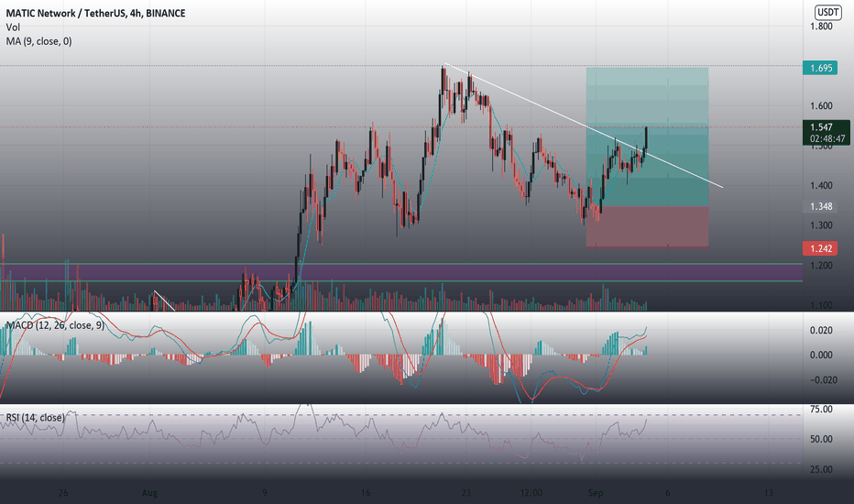Click the 1.400 price scale label
This screenshot has width=854, height=504.
821,185
